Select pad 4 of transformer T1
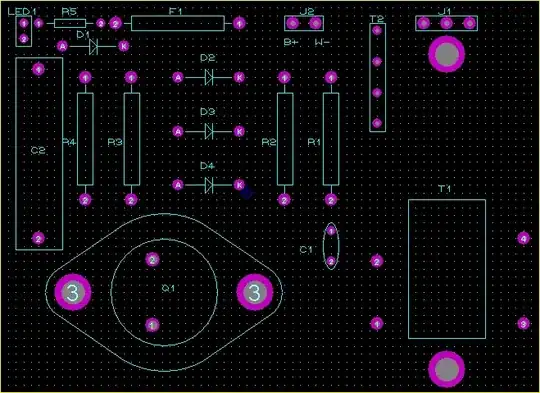The image size is (540, 393). [524, 238]
